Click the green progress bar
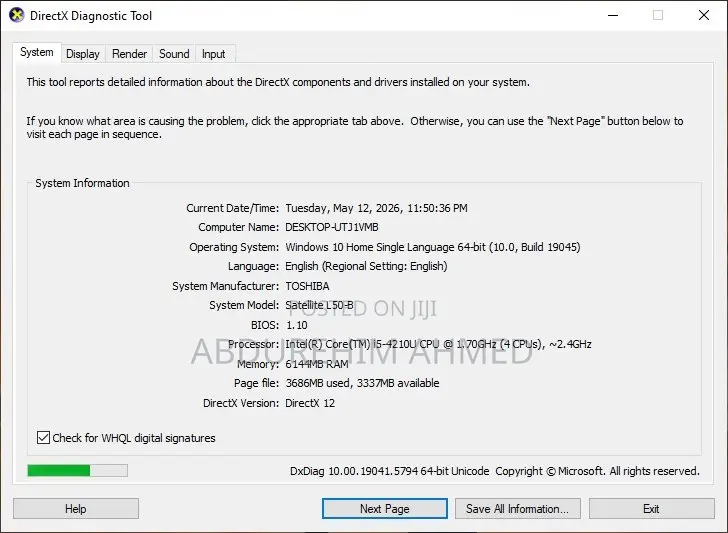 pos(78,470)
